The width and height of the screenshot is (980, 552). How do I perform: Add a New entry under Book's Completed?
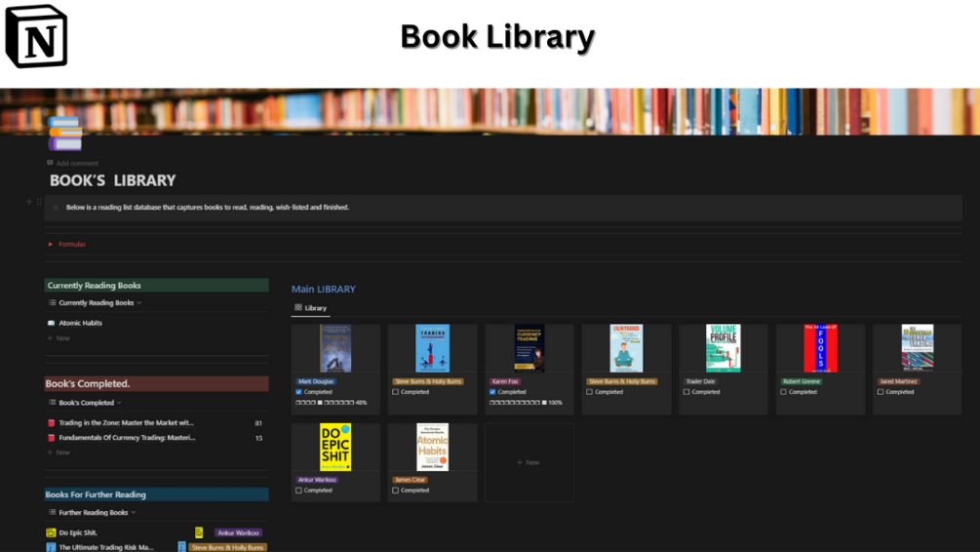[x=59, y=453]
